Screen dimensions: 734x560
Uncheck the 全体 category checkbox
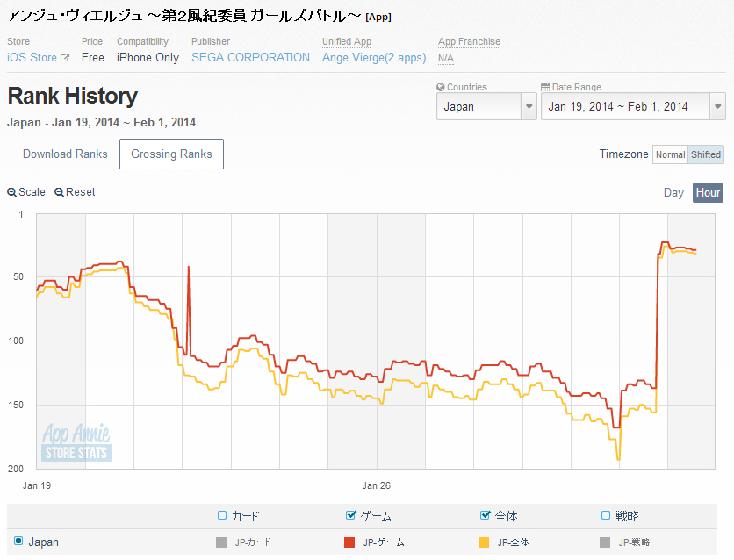[x=486, y=515]
